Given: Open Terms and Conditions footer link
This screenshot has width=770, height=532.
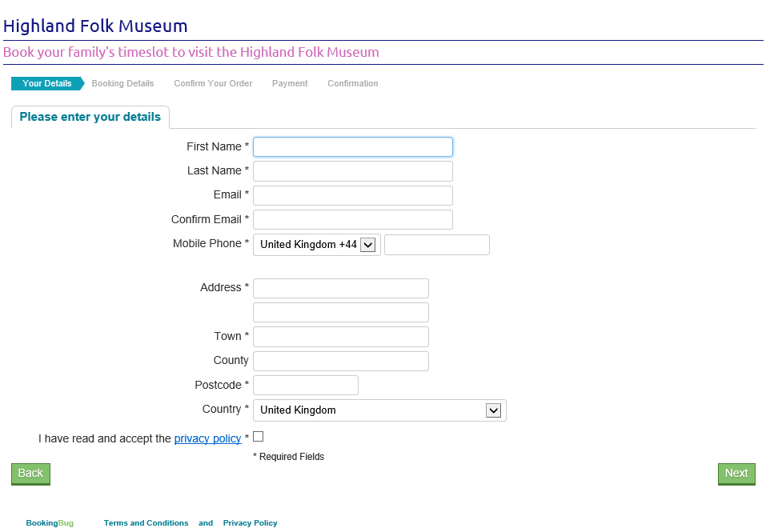Looking at the screenshot, I should (x=146, y=523).
